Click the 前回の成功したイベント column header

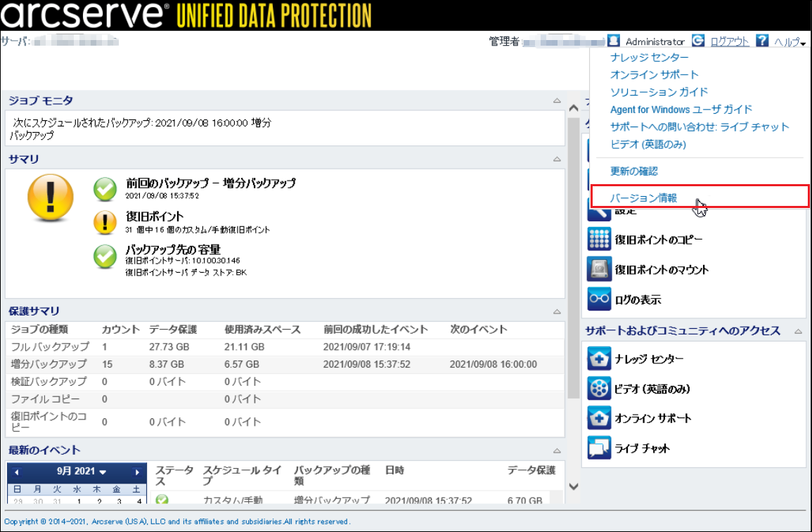375,330
